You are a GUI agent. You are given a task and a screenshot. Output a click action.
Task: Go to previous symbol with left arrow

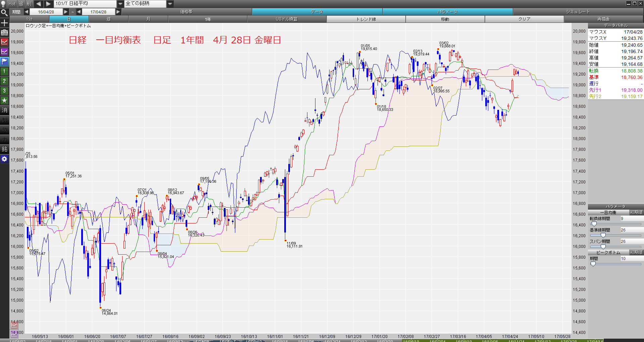coord(38,4)
